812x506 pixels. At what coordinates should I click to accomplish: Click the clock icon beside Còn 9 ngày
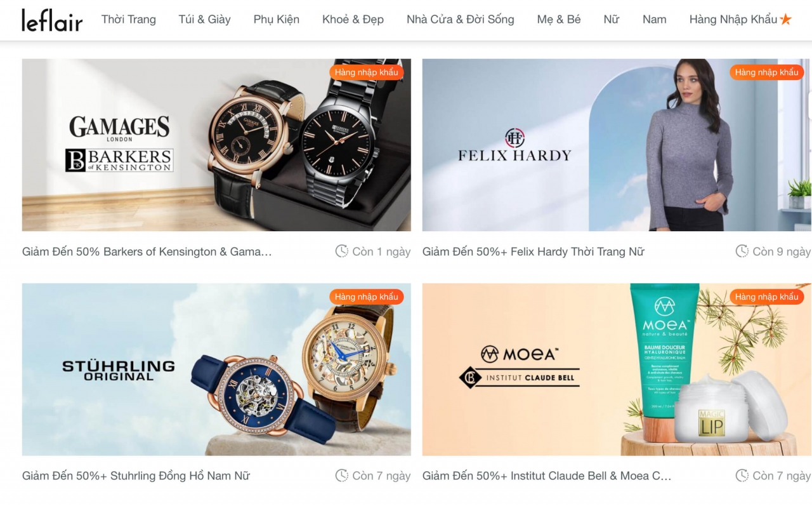(742, 251)
